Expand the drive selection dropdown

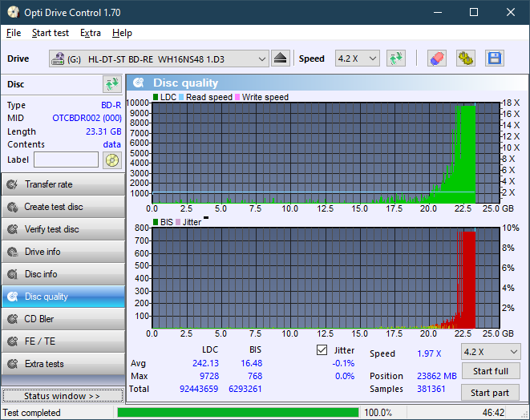pos(261,59)
